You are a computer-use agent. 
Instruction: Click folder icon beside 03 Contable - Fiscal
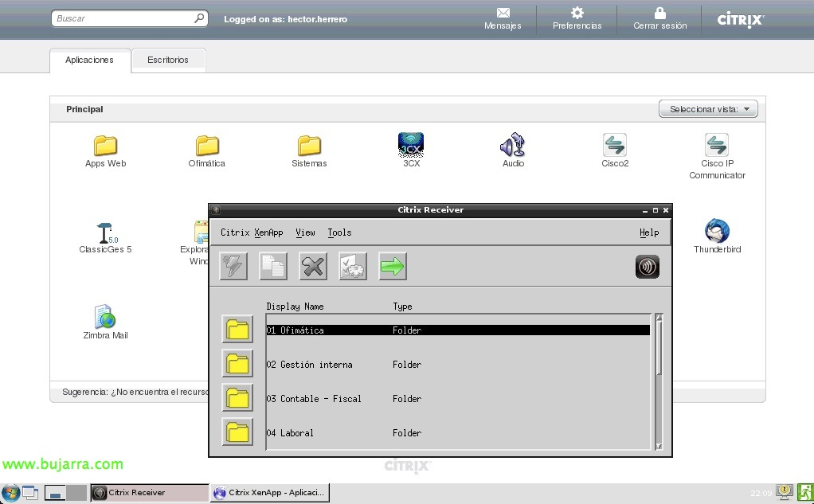tap(237, 397)
